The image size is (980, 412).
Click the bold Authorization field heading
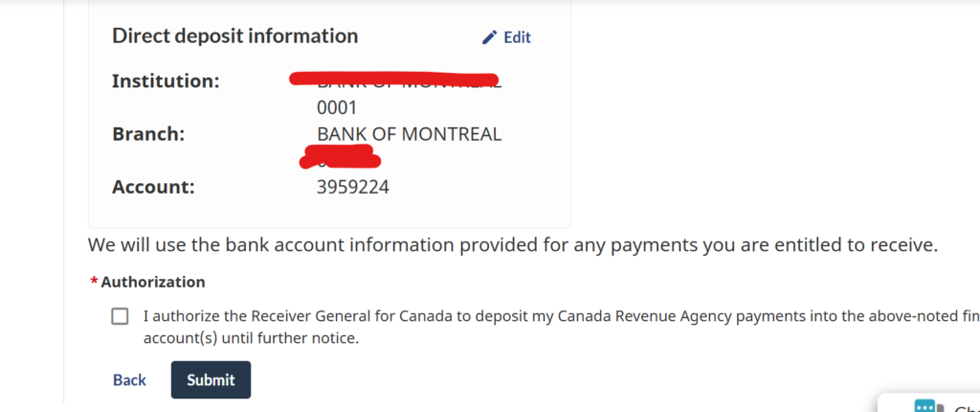coord(153,283)
